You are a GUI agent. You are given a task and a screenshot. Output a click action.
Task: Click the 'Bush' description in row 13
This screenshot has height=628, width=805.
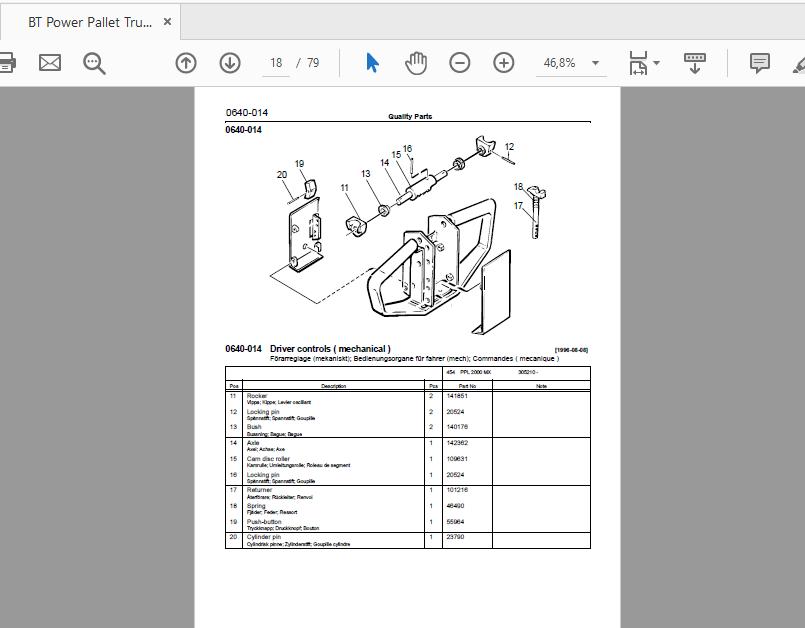254,427
